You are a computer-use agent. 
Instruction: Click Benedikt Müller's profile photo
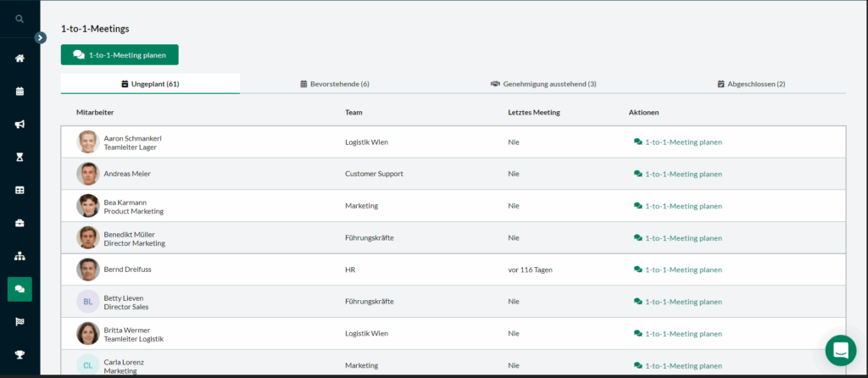click(x=88, y=238)
